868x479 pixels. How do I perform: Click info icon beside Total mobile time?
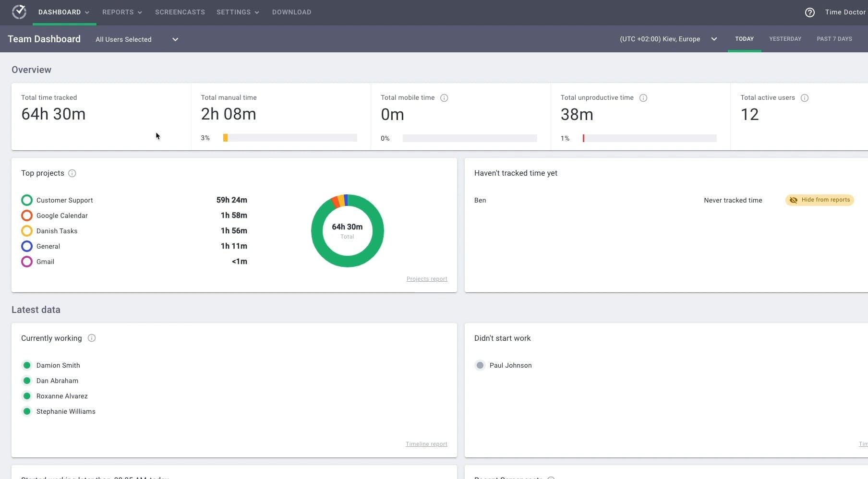(444, 98)
